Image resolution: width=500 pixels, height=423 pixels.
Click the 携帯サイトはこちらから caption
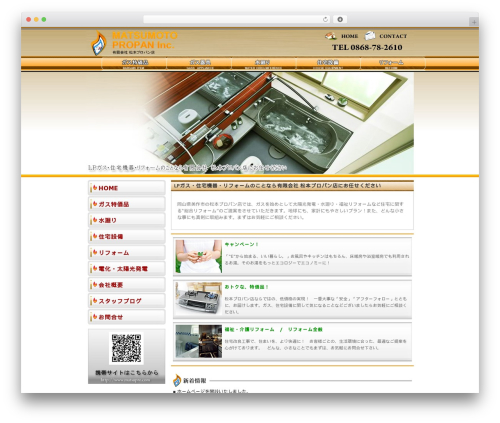point(127,373)
